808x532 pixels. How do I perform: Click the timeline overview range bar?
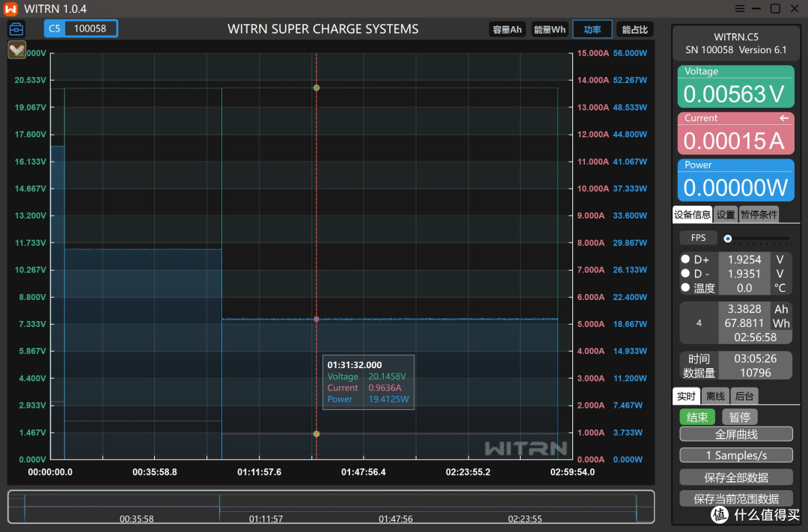coord(331,507)
